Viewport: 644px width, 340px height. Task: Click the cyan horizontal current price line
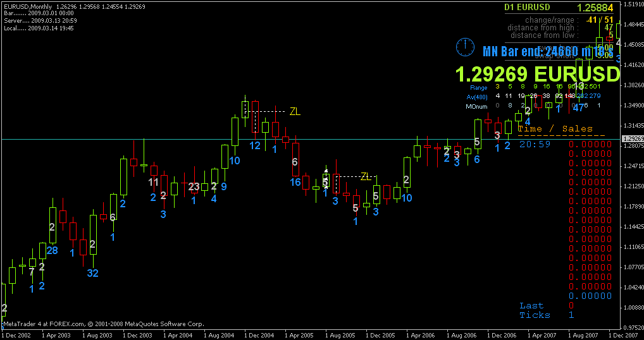point(311,140)
